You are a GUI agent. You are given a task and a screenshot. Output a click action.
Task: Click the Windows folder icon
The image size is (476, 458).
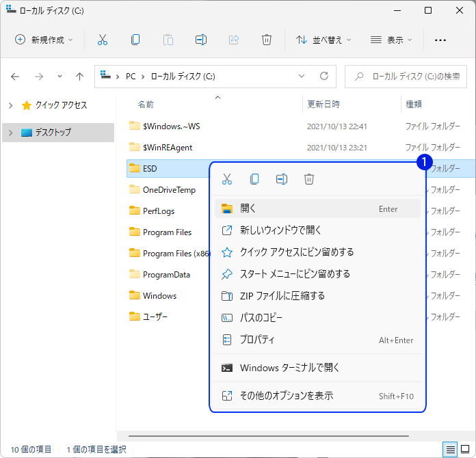point(135,295)
